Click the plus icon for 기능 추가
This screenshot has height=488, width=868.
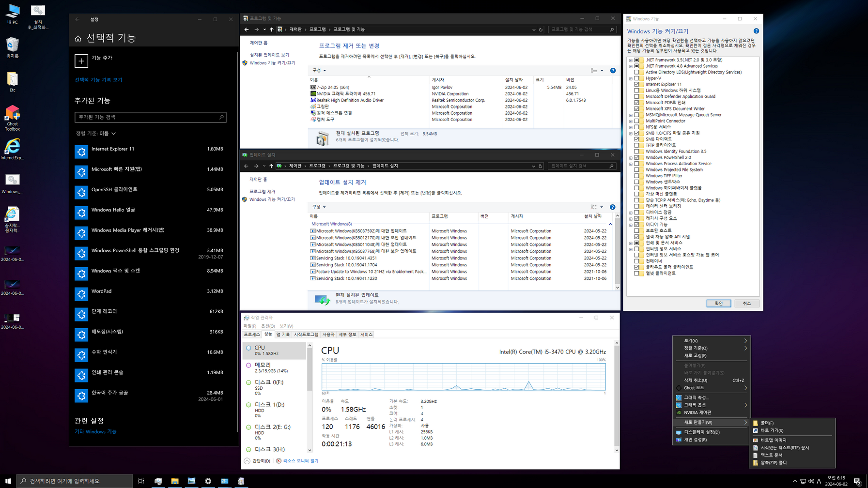point(81,61)
